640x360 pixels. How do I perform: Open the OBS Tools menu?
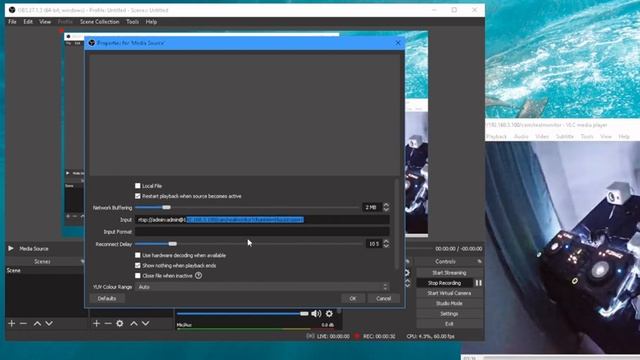pos(132,22)
